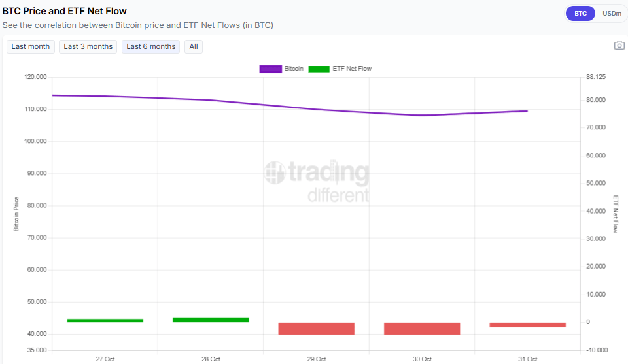Click the green ETF Net Flow legend swatch

(x=319, y=69)
